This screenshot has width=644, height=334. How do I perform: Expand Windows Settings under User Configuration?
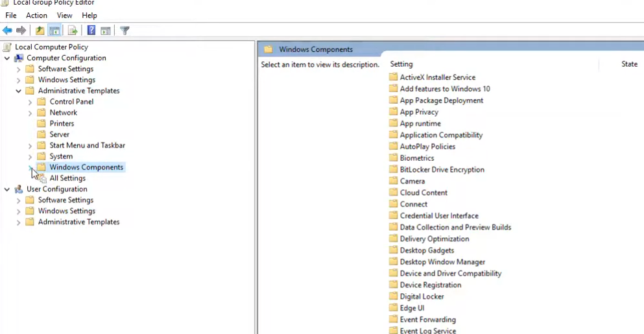pyautogui.click(x=18, y=211)
